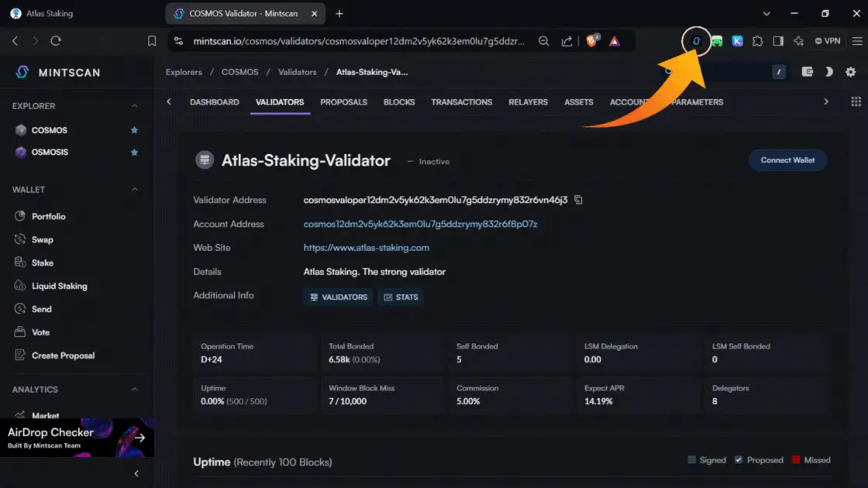This screenshot has height=488, width=868.
Task: Toggle dark mode moon icon
Action: [x=828, y=72]
